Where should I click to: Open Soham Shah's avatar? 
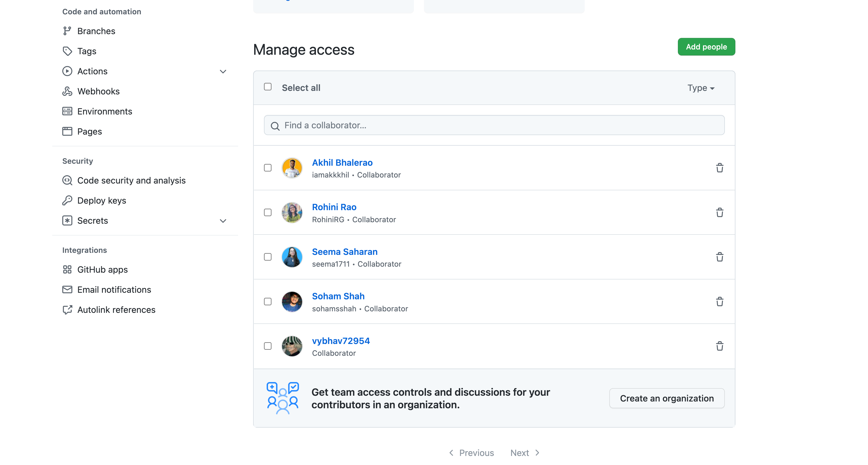click(x=292, y=302)
